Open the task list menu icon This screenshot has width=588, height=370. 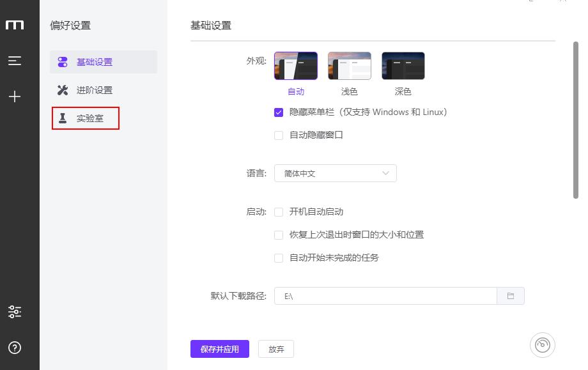(15, 60)
